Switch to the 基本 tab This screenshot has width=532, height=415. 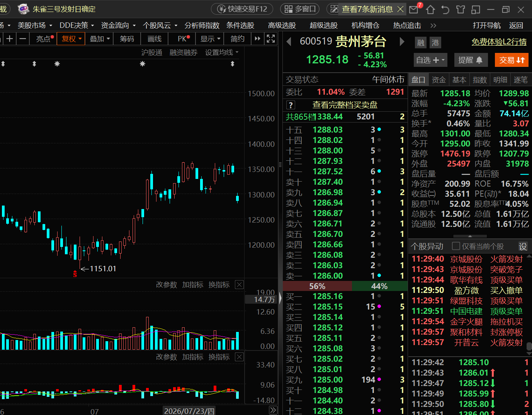pos(459,80)
